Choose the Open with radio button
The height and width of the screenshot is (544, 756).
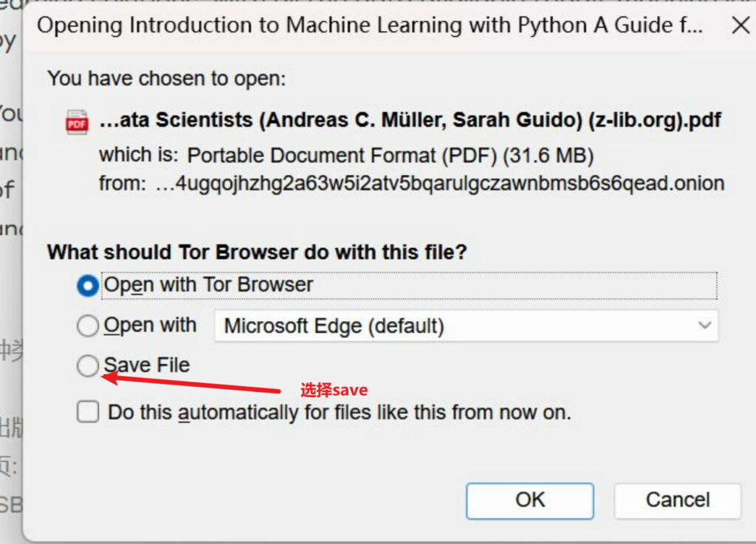pyautogui.click(x=86, y=325)
